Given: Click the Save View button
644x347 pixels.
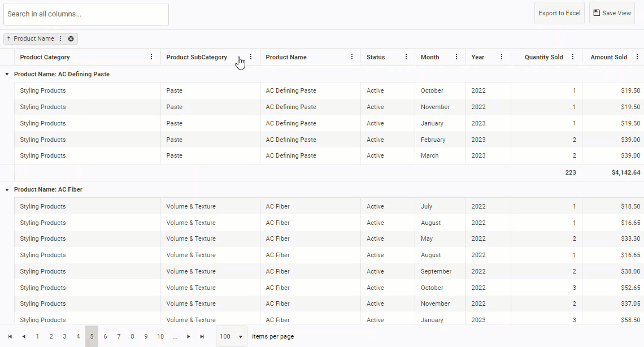Looking at the screenshot, I should (x=612, y=13).
